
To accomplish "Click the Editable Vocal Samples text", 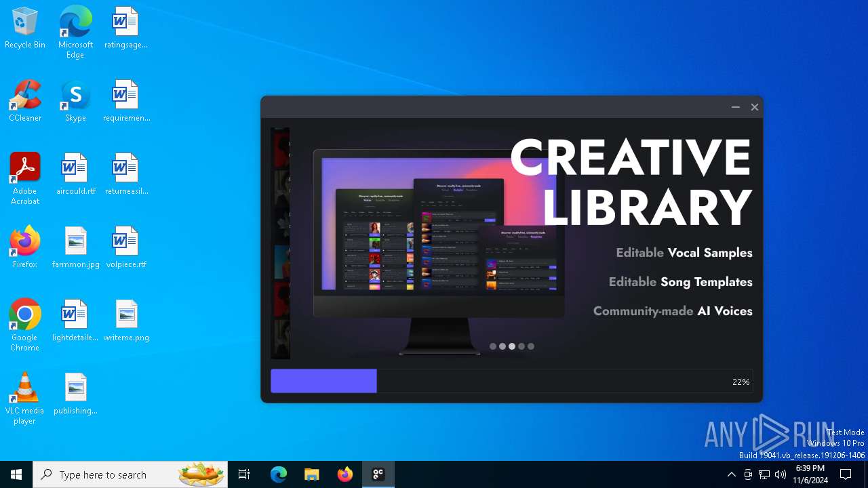I will [x=684, y=253].
